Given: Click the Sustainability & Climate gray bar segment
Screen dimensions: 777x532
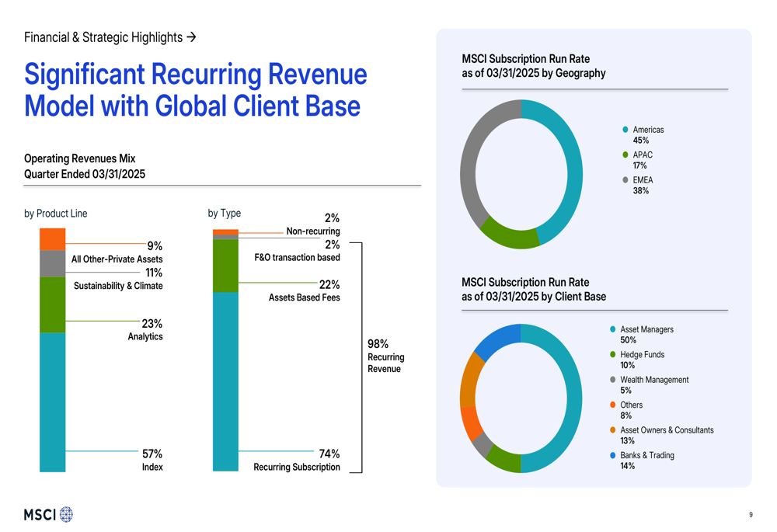Looking at the screenshot, I should pyautogui.click(x=53, y=263).
